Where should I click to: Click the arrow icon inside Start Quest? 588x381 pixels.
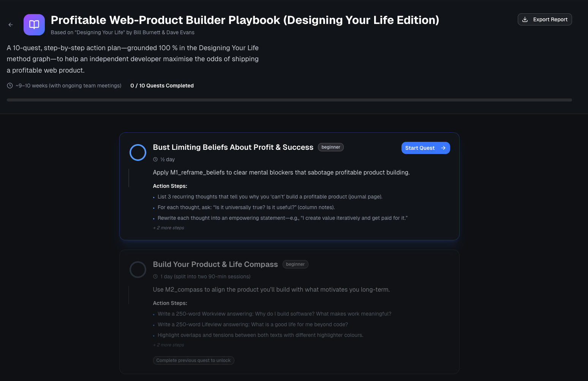pyautogui.click(x=443, y=148)
